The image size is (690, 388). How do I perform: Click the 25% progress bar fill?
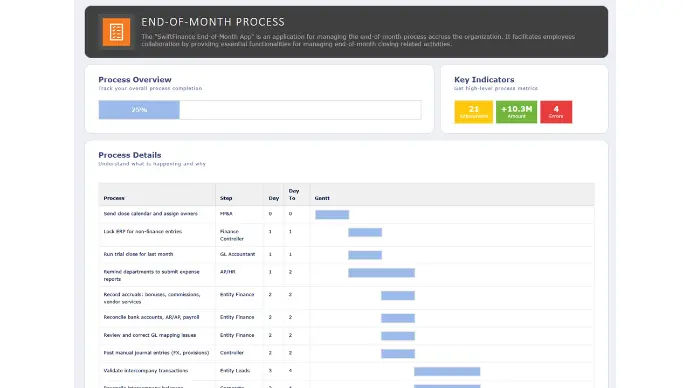coord(139,110)
